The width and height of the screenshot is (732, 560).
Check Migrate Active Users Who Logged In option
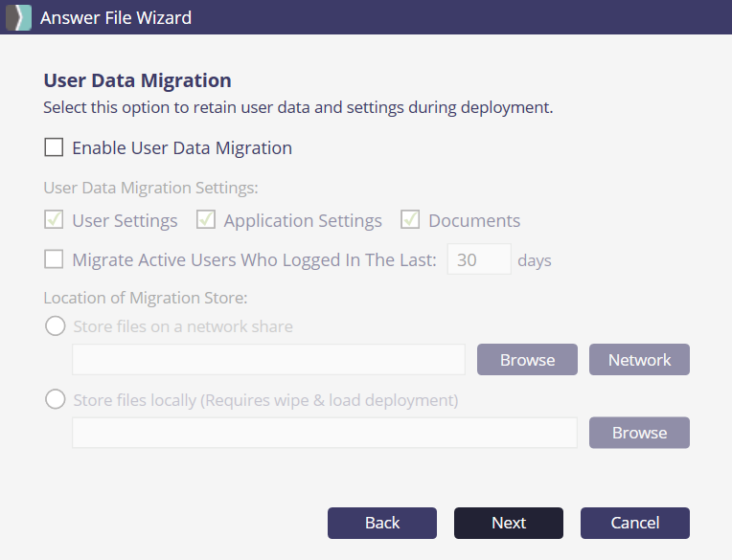click(55, 259)
